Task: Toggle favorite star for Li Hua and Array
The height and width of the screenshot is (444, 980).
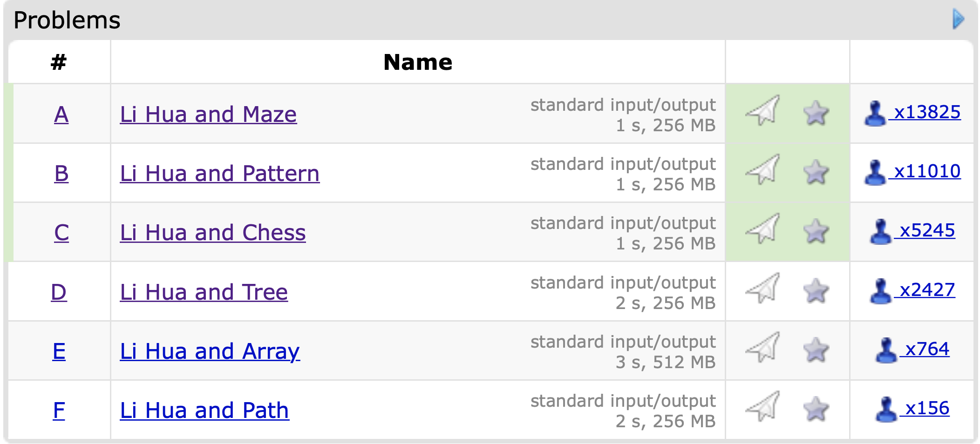Action: [816, 350]
